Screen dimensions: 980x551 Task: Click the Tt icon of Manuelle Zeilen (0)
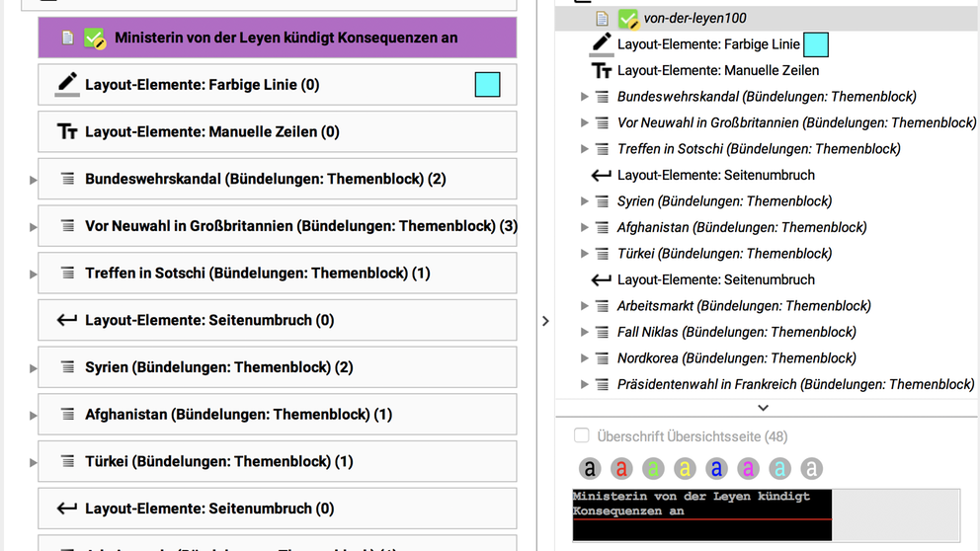tap(66, 132)
